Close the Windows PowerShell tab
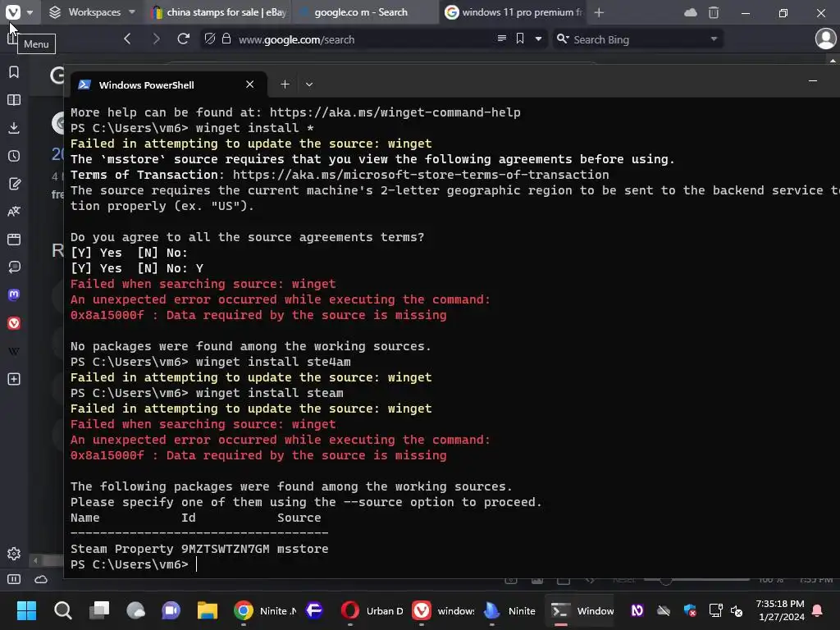The image size is (840, 630). coord(249,84)
